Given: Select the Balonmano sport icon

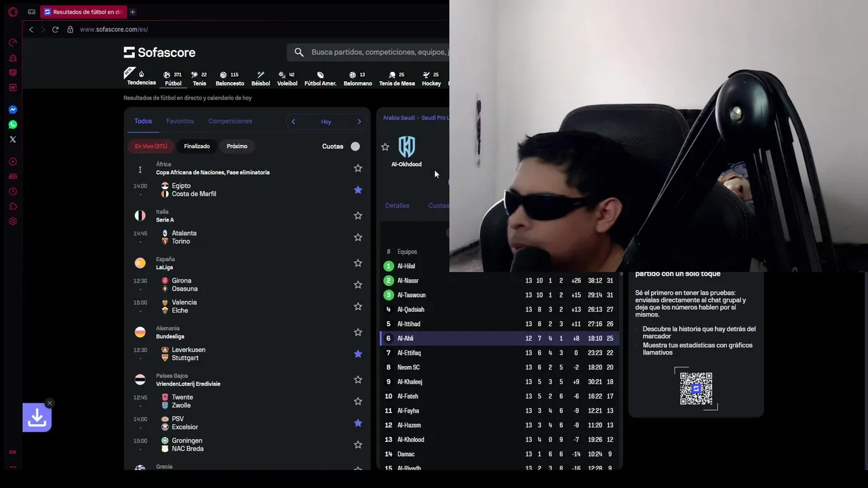Looking at the screenshot, I should [x=358, y=79].
